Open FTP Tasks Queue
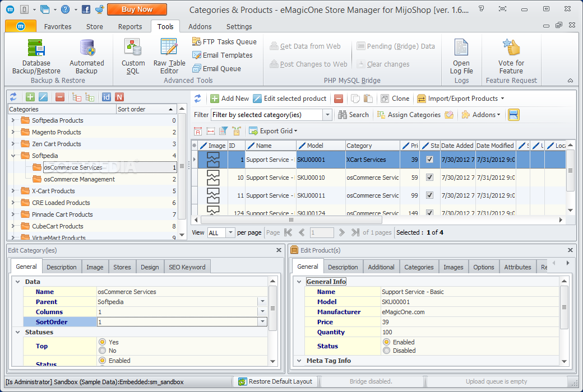This screenshot has width=583, height=392. [x=224, y=41]
